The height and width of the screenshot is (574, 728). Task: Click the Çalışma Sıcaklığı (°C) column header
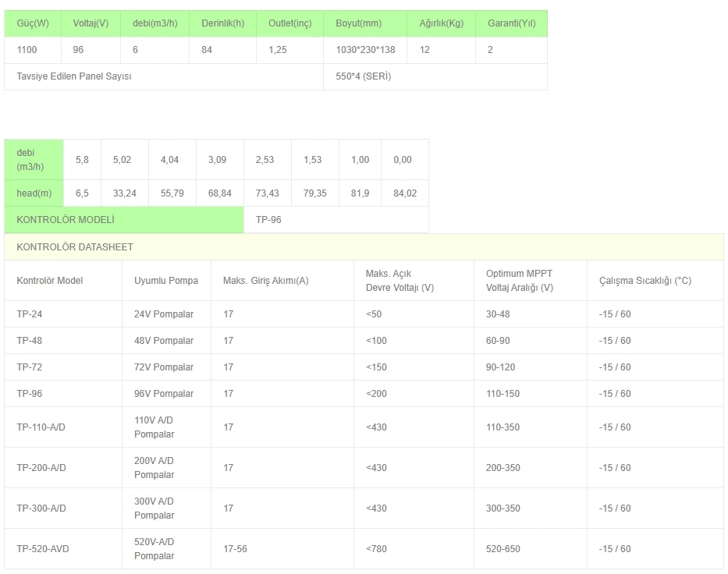(645, 281)
